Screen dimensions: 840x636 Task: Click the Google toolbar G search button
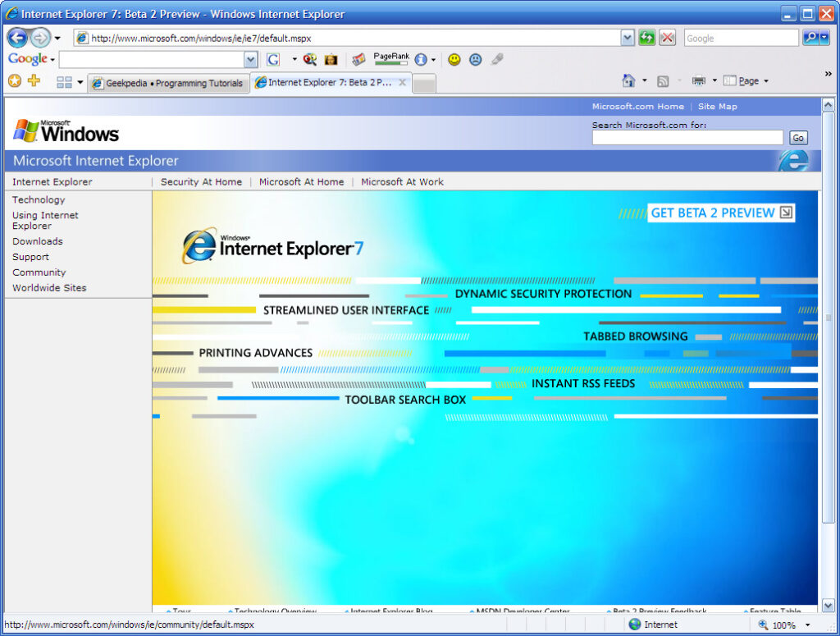273,59
